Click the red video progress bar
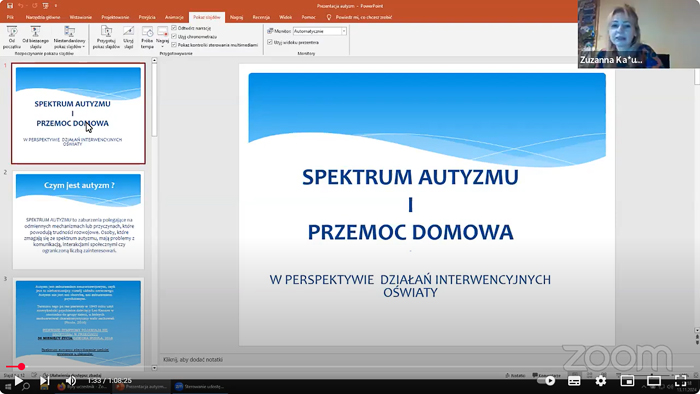700x394 pixels. click(x=13, y=367)
